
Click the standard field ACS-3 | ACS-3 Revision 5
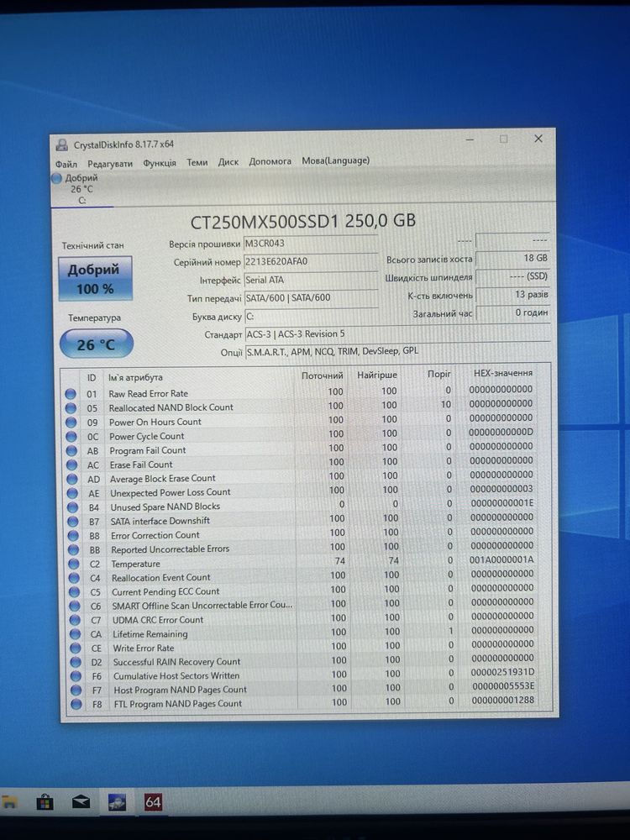[x=397, y=333]
